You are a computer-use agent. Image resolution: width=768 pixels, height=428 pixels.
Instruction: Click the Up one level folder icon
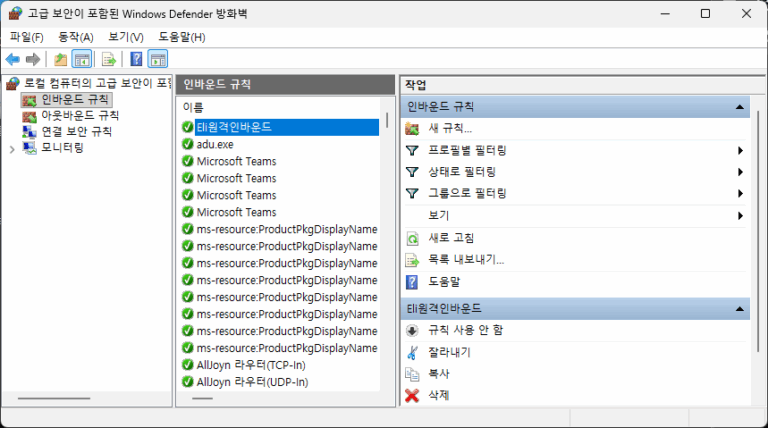coord(61,59)
